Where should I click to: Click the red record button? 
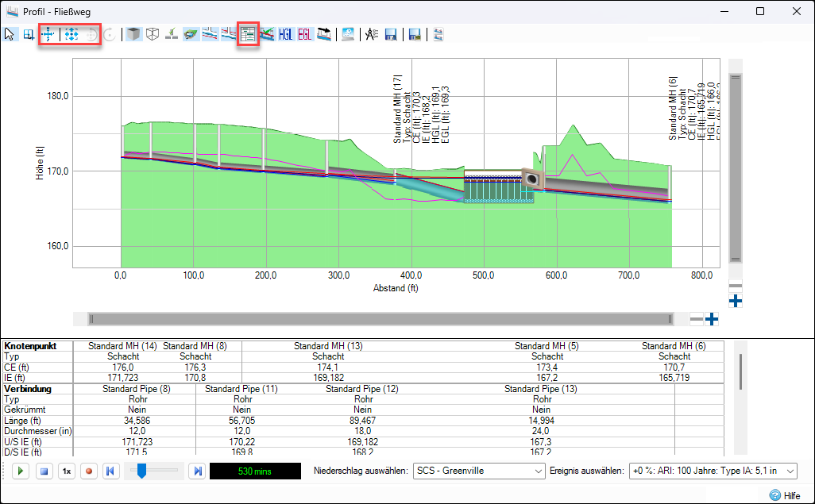89,471
